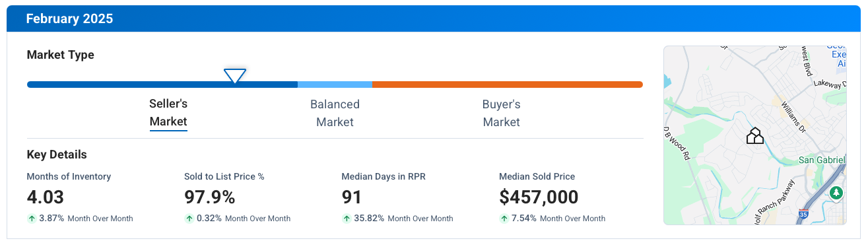Click the Months of Inventory label
The image size is (868, 243).
pos(69,176)
